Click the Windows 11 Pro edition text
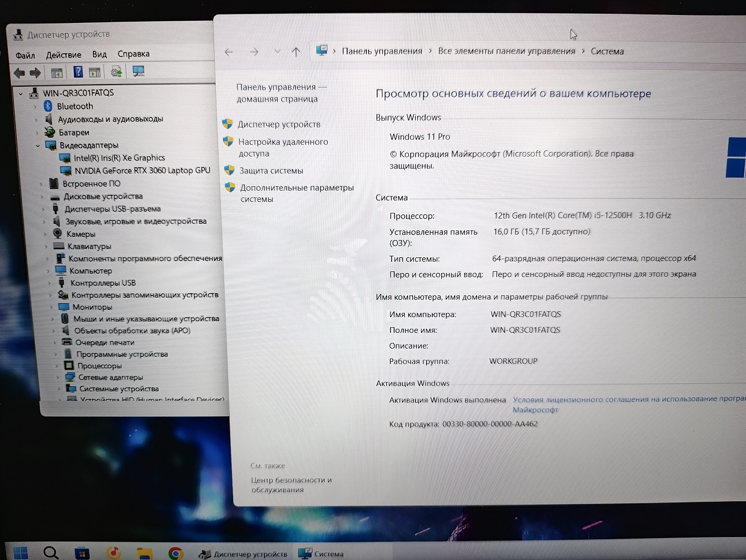746x560 pixels. [x=420, y=137]
